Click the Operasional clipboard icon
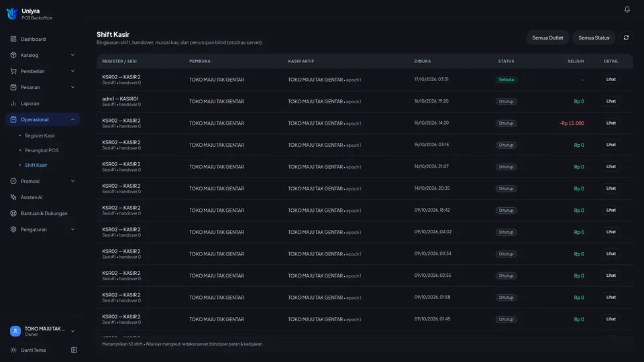This screenshot has width=644, height=362. point(13,119)
